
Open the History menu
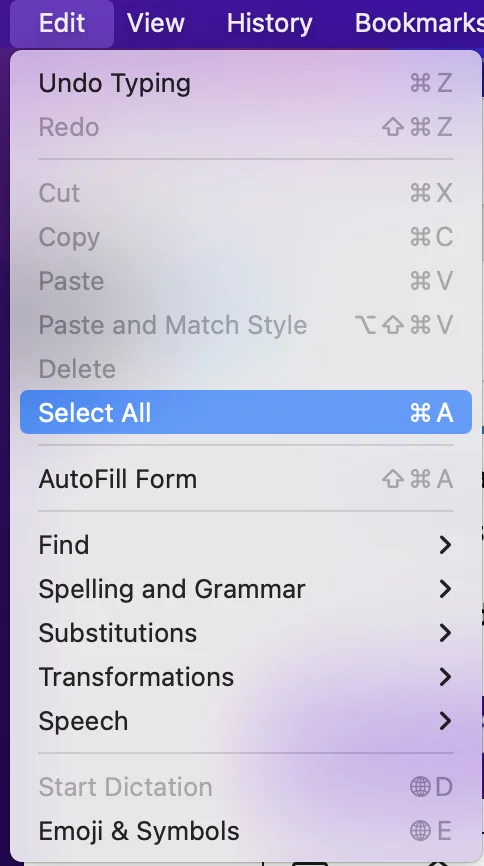tap(270, 23)
